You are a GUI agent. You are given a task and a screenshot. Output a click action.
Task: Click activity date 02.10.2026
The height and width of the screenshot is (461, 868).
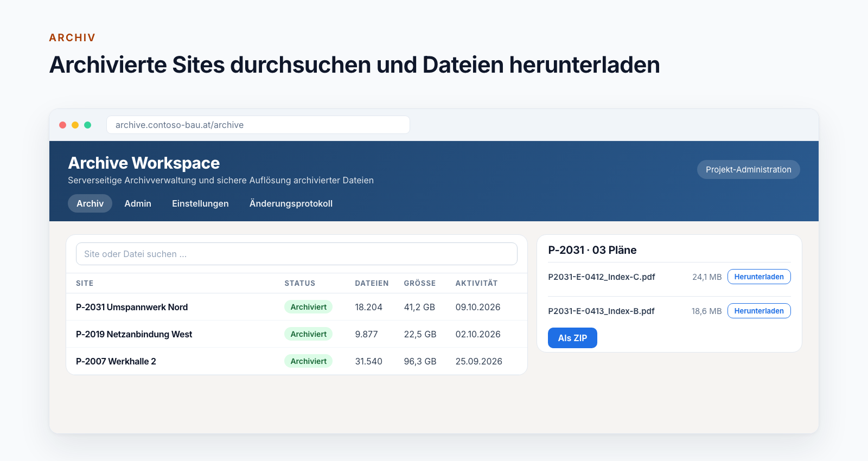point(478,334)
